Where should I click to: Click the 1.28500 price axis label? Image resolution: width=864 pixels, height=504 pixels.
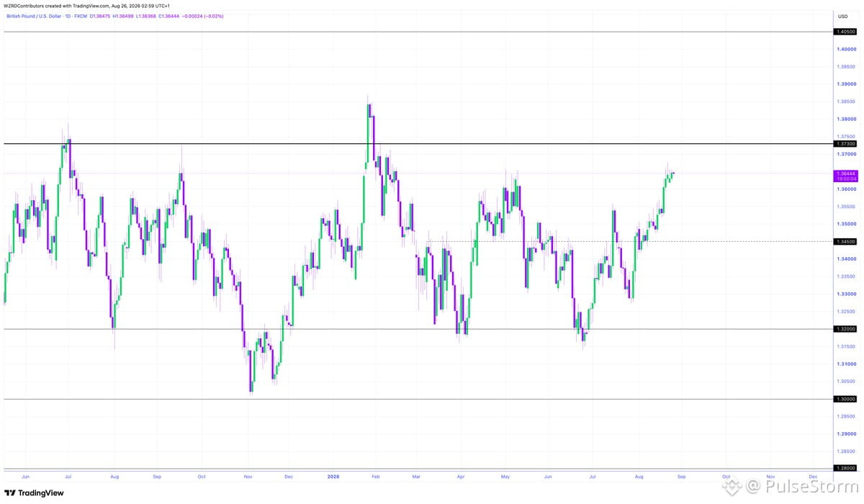pyautogui.click(x=845, y=451)
